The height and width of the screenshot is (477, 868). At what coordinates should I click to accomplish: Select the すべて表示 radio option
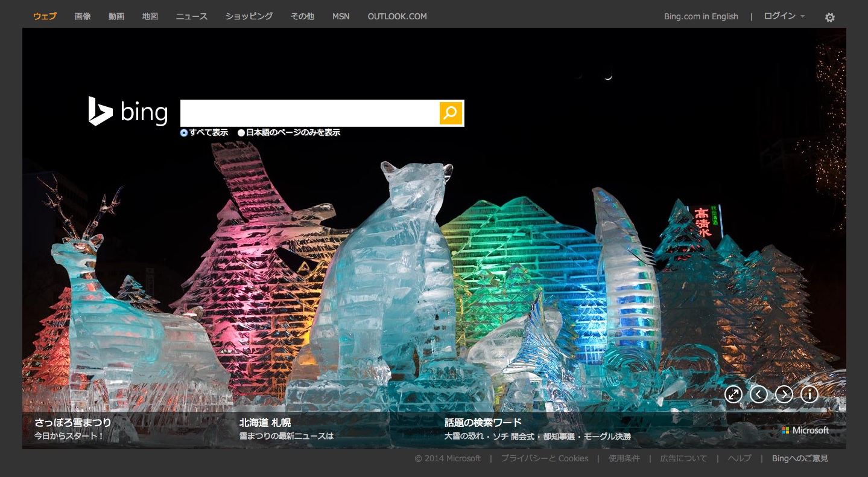coord(184,133)
